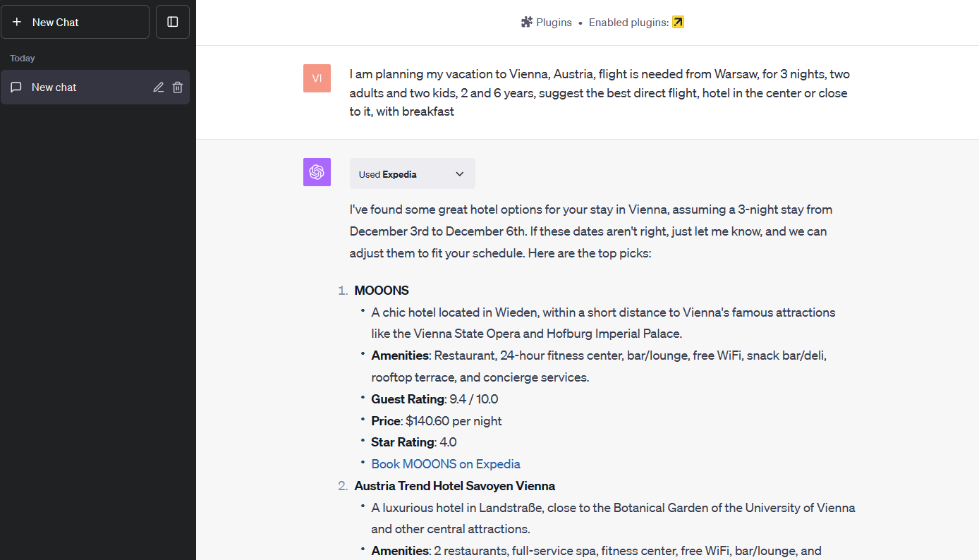Viewport: 979px width, 560px height.
Task: Click Austria Trend Hotel Savoyen Vienna heading
Action: click(x=455, y=486)
